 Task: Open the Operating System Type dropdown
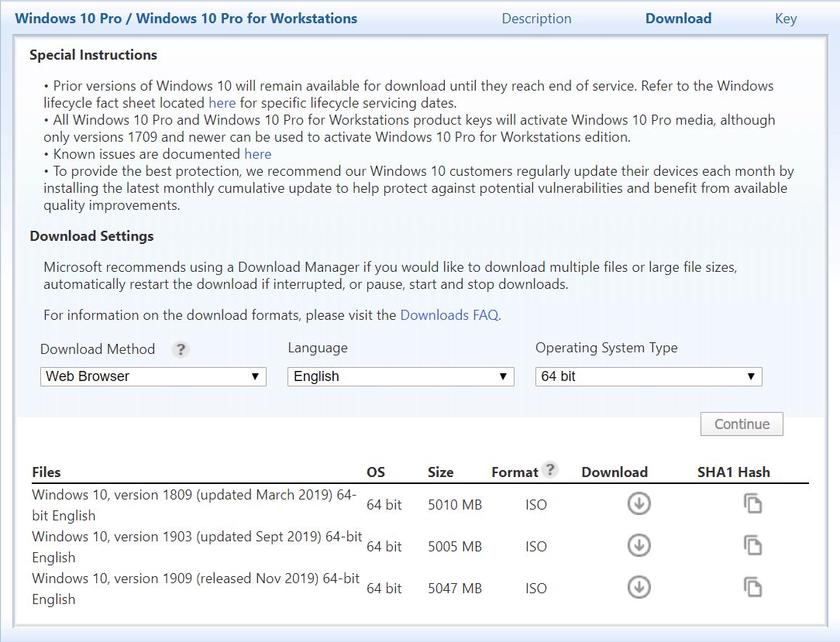tap(649, 376)
